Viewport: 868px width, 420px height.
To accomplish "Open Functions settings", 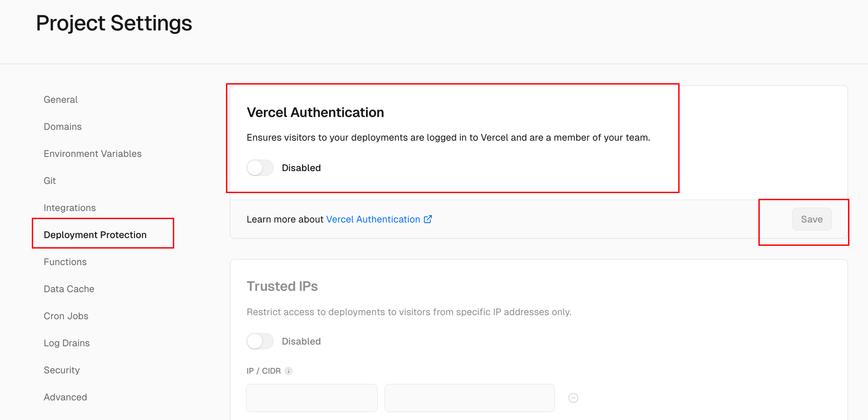I will pyautogui.click(x=65, y=262).
